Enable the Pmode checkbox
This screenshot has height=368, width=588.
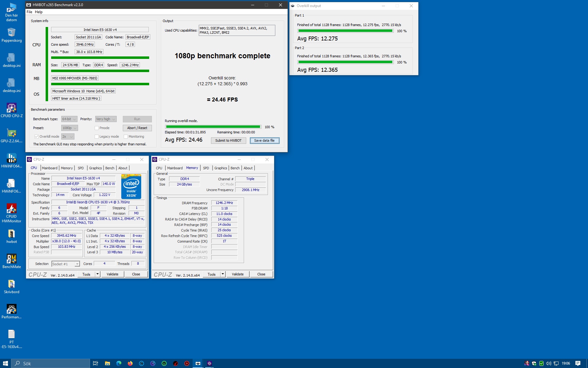click(x=96, y=128)
